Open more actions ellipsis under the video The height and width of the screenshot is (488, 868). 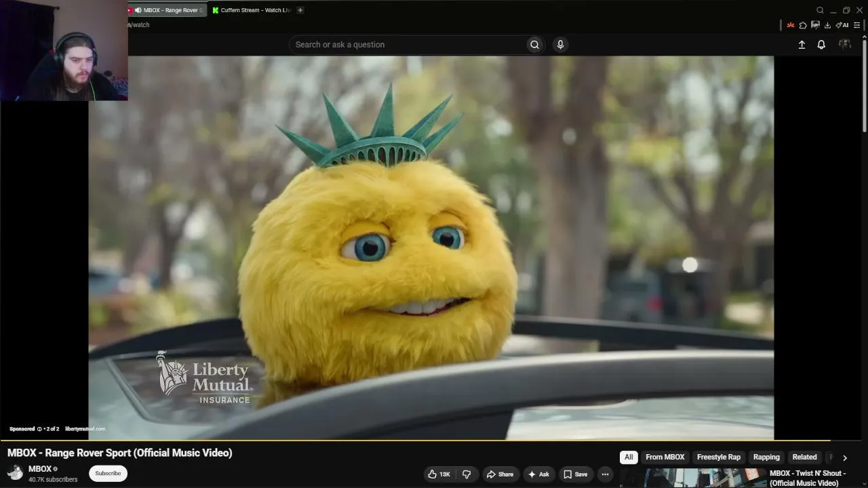606,474
